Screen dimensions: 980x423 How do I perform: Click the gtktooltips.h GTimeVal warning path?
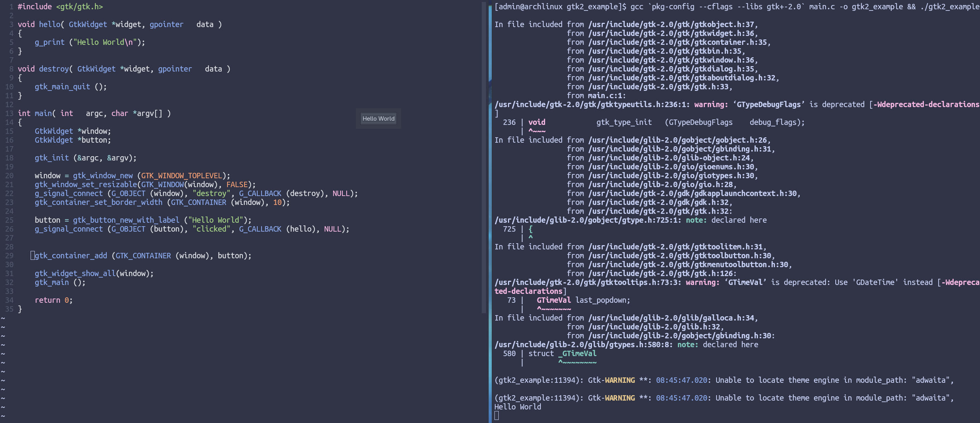(x=588, y=282)
